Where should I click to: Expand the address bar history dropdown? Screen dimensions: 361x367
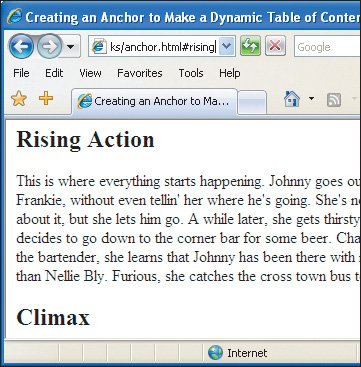point(226,47)
